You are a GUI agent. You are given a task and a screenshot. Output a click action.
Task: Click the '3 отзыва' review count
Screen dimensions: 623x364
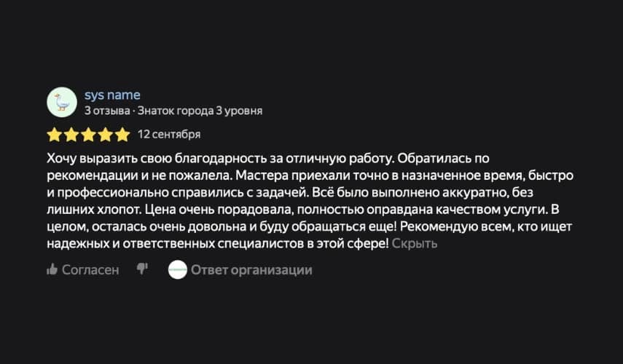point(107,111)
